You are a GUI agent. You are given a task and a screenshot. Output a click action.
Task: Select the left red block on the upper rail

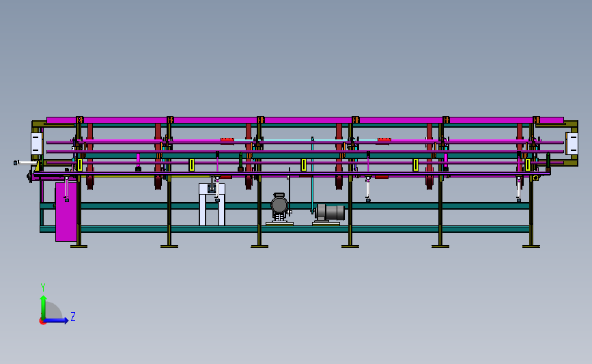[x=227, y=140]
